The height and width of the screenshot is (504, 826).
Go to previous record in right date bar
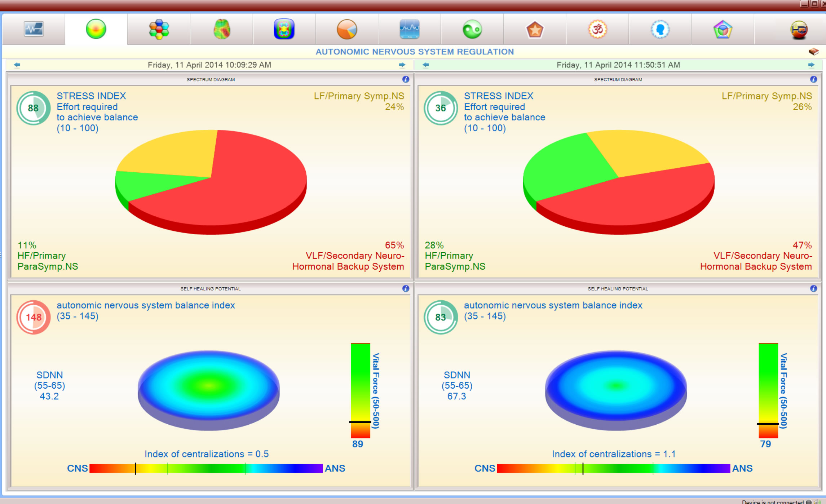click(x=426, y=65)
